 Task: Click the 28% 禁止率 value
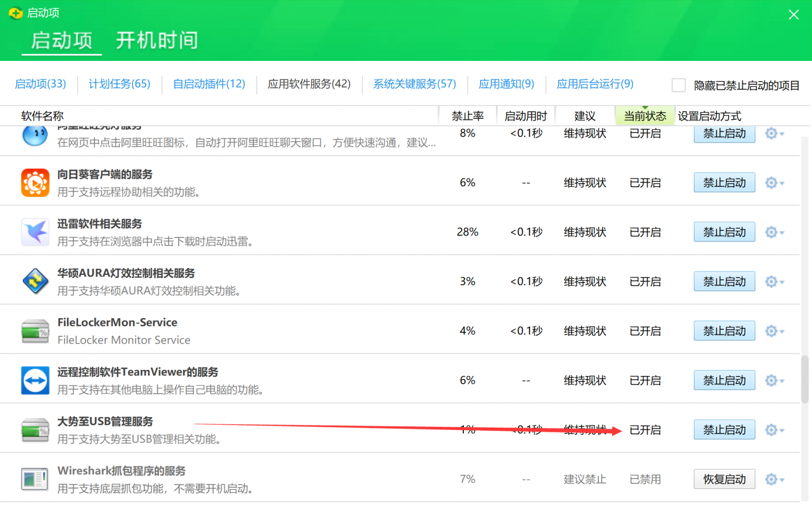pos(467,232)
